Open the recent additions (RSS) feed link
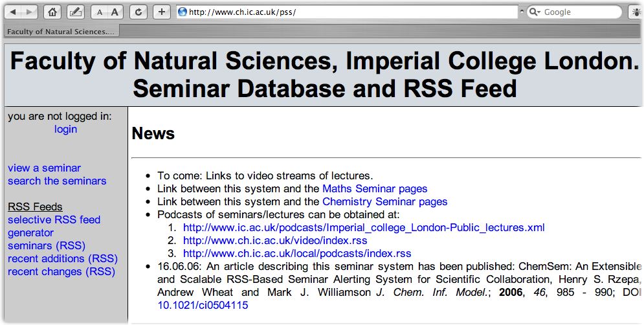The height and width of the screenshot is (325, 644). [63, 258]
